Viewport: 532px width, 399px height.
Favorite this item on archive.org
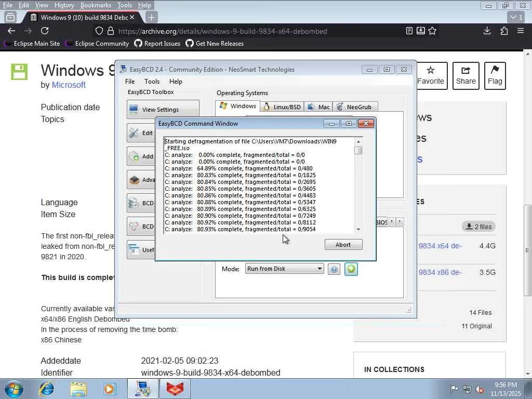point(431,76)
